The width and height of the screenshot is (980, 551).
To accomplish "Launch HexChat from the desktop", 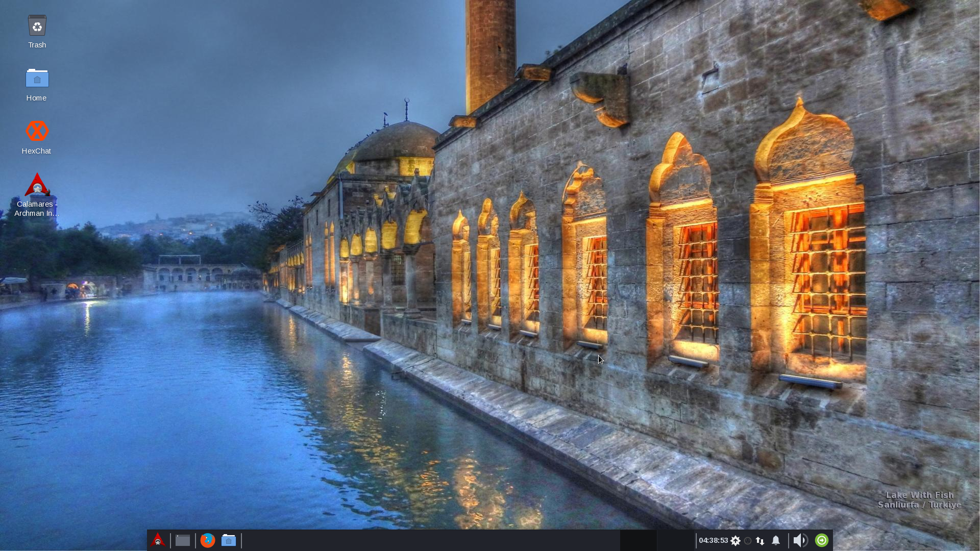I will (x=37, y=132).
